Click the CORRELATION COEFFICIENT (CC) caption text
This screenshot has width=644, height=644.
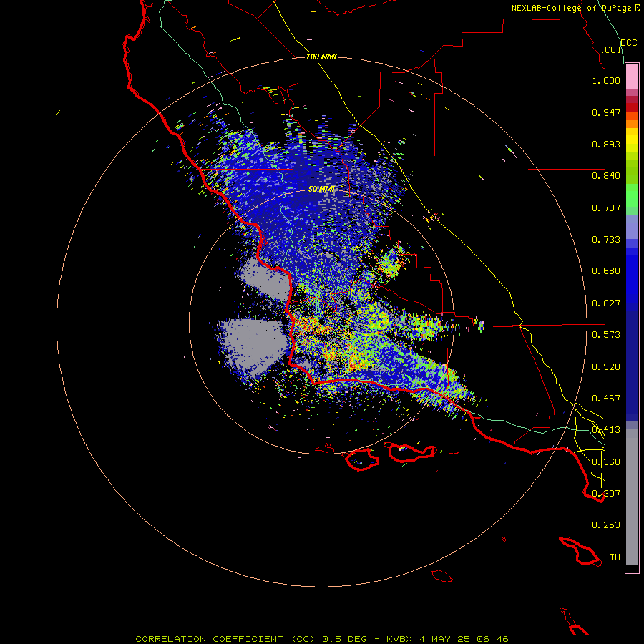(x=225, y=639)
